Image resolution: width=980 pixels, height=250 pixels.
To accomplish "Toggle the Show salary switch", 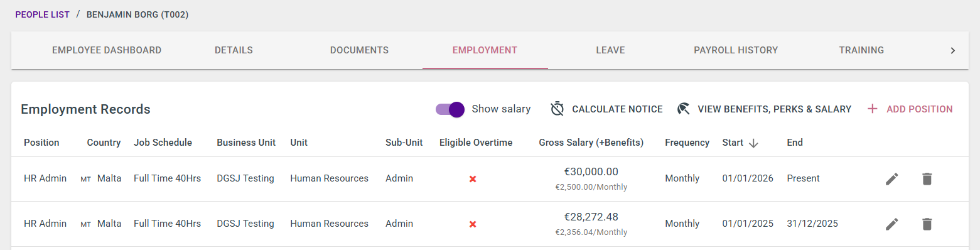I will [450, 109].
